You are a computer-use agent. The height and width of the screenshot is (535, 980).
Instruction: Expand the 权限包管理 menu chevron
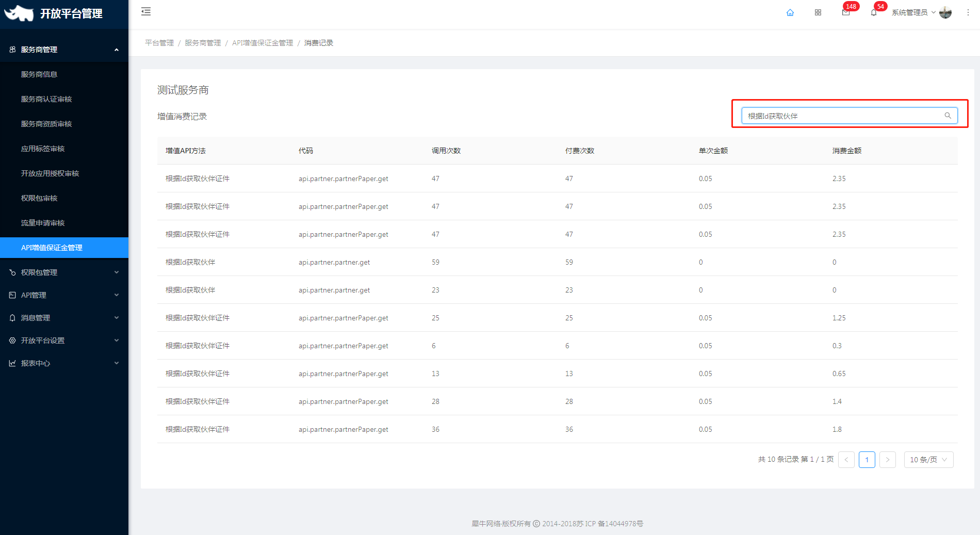pos(117,272)
